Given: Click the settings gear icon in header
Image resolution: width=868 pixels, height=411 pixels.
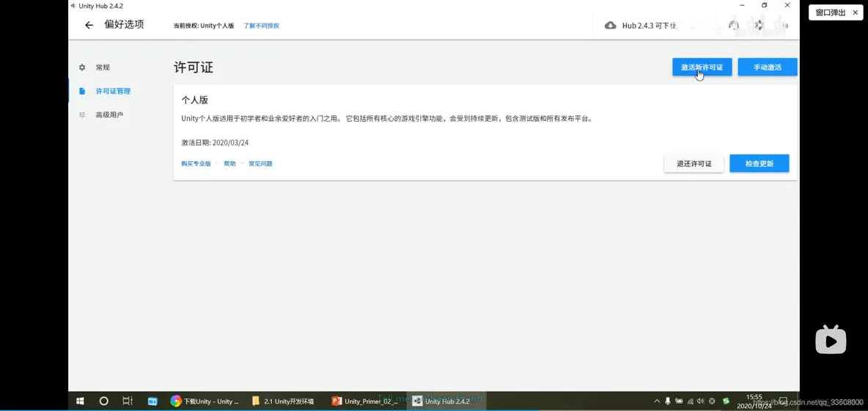Looking at the screenshot, I should pyautogui.click(x=759, y=26).
